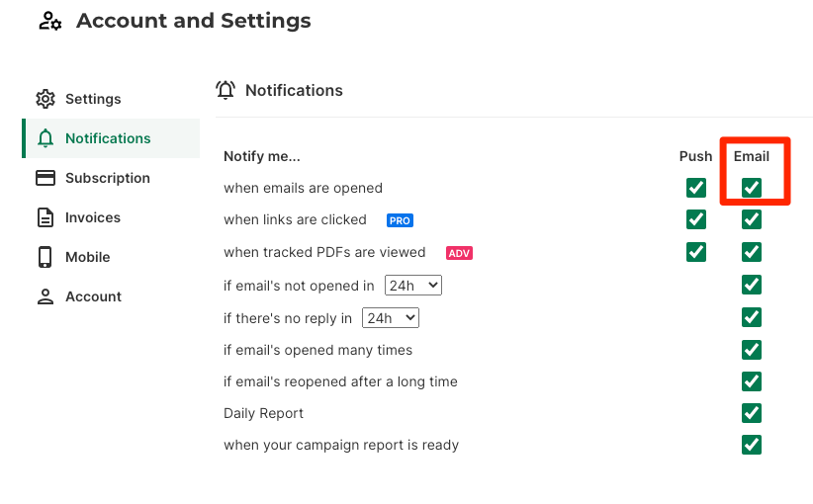Viewport: 813px width, 504px height.
Task: Open the no reply in time dropdown
Action: [391, 318]
